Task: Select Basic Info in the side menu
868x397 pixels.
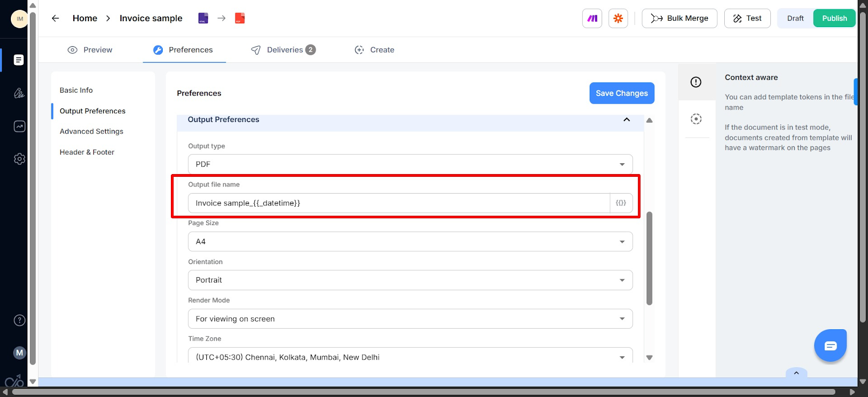Action: [76, 90]
